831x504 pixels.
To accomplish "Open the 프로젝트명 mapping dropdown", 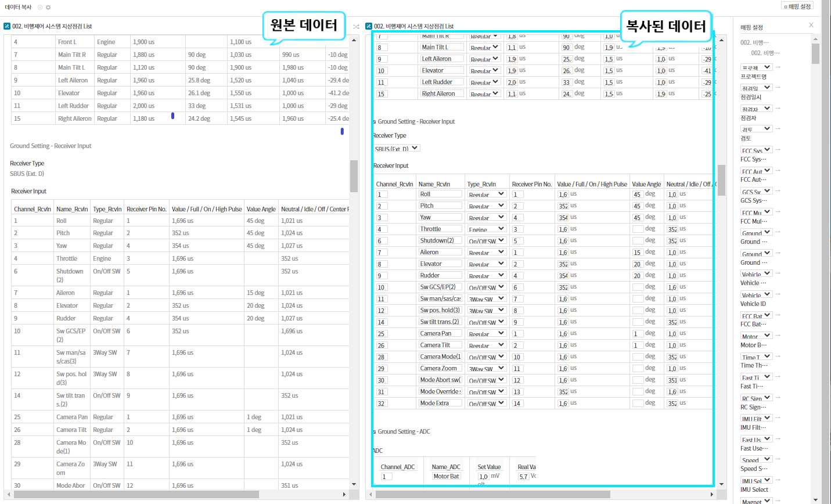I will point(756,67).
